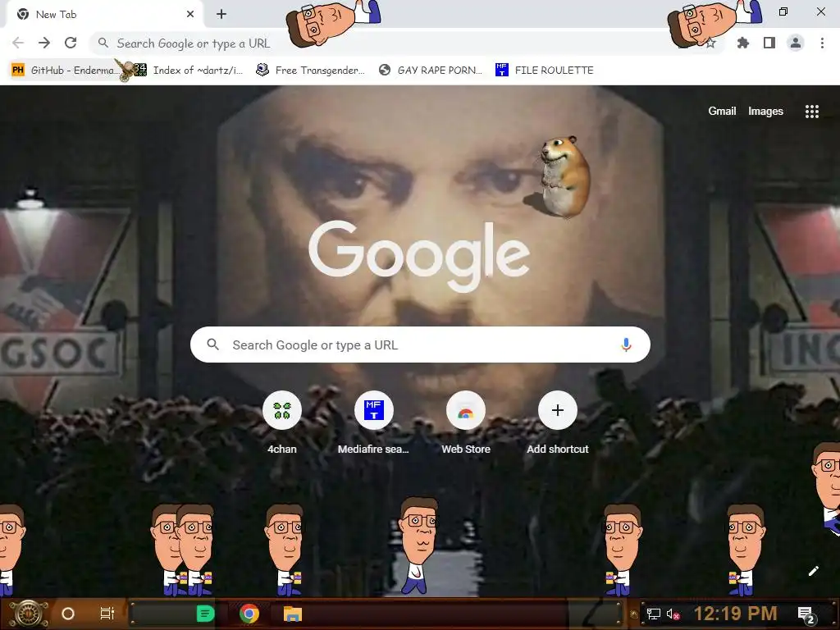Screen dimensions: 840x630
Task: Open the Web Store shortcut
Action: (x=466, y=423)
